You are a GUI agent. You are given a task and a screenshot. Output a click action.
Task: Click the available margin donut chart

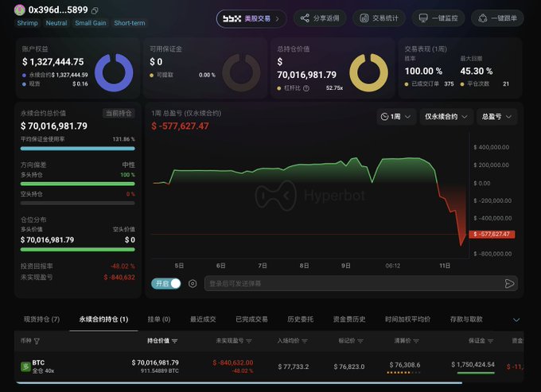241,72
